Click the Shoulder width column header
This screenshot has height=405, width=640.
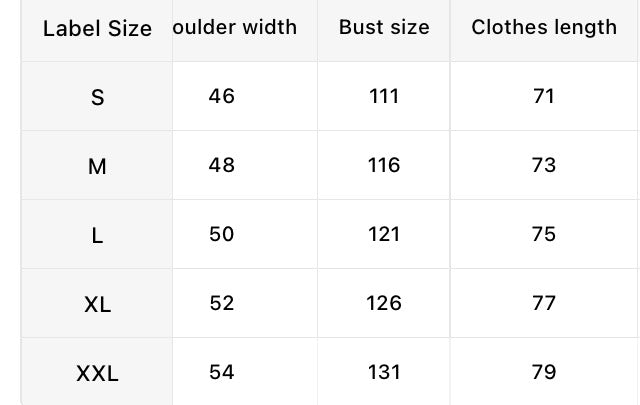pyautogui.click(x=235, y=27)
